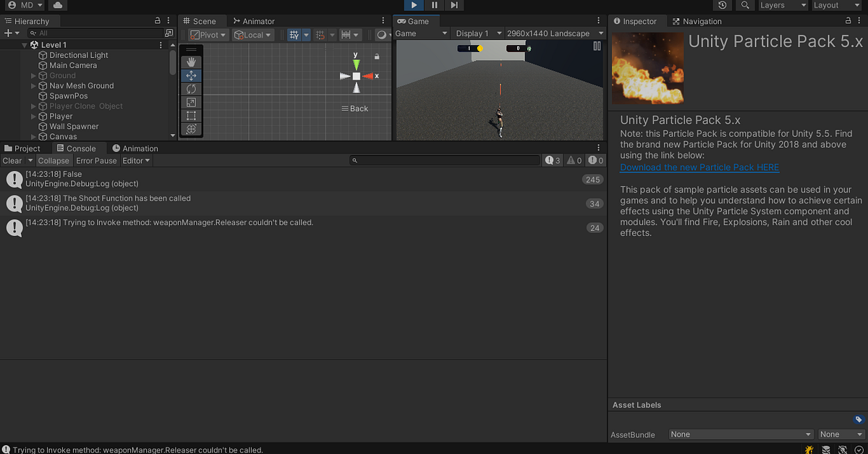Enable Error Pause in the Console
Image resolution: width=868 pixels, height=454 pixels.
click(x=96, y=160)
